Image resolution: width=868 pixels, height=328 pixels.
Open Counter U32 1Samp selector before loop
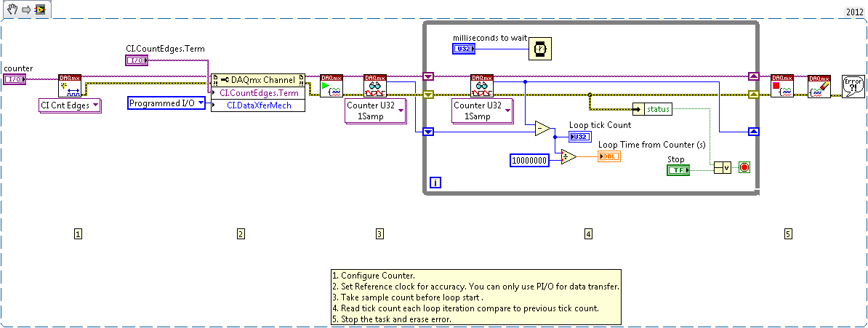click(x=375, y=111)
